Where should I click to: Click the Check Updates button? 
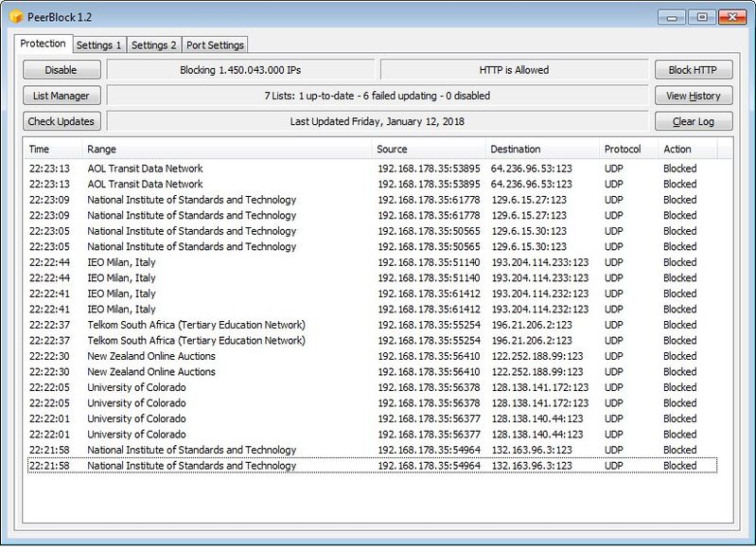click(x=62, y=121)
